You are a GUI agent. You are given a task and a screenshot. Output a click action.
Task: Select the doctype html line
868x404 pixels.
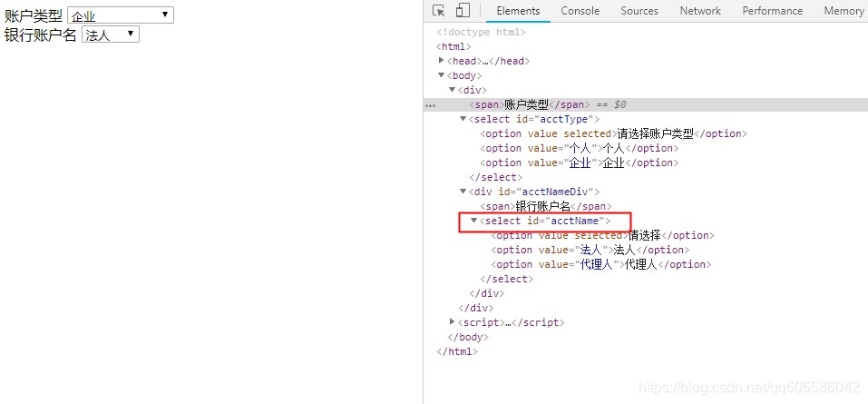(x=481, y=32)
